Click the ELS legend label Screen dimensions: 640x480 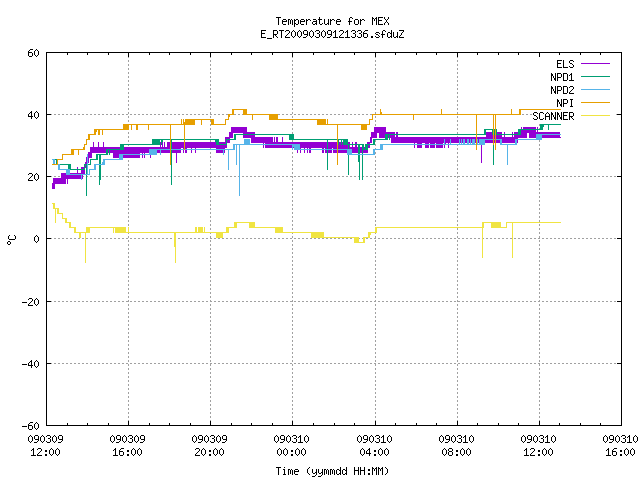(565, 64)
